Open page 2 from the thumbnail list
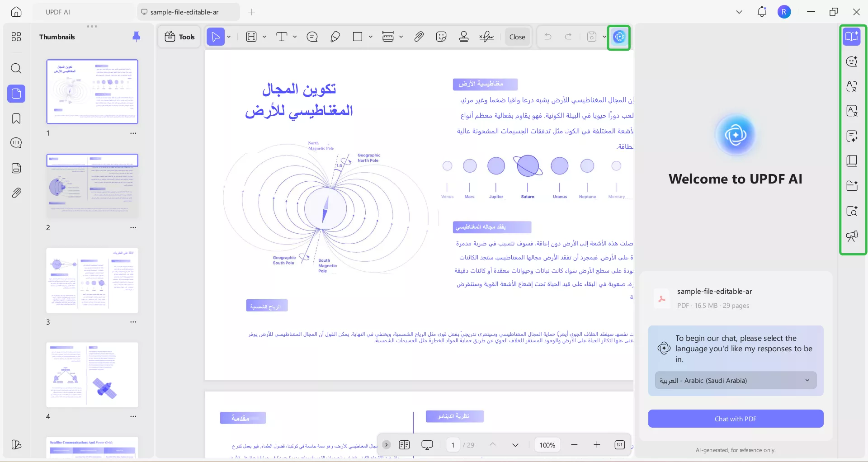Viewport: 868px width, 462px height. click(x=92, y=185)
